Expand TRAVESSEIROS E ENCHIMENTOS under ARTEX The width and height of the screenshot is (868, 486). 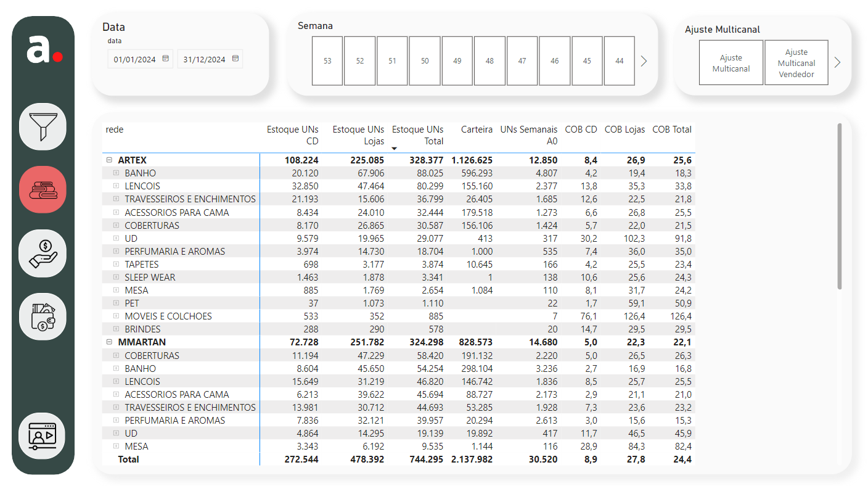(116, 199)
